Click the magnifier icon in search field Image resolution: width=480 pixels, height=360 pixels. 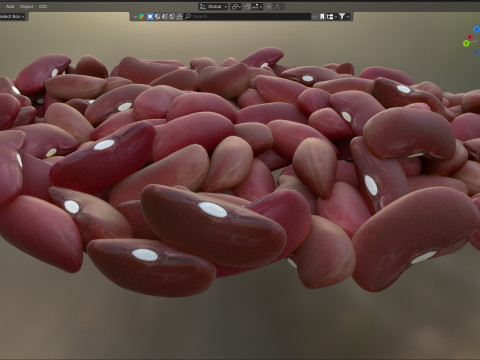pyautogui.click(x=188, y=16)
